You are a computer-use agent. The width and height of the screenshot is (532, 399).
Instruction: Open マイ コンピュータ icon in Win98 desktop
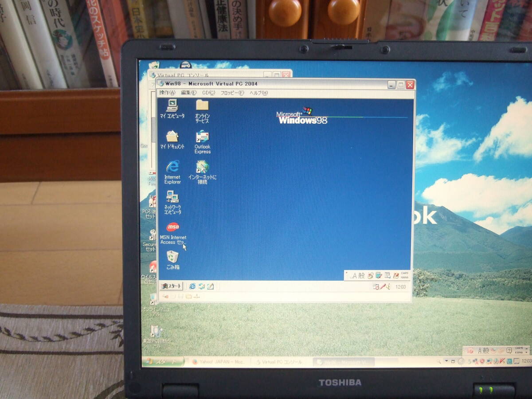click(x=172, y=109)
